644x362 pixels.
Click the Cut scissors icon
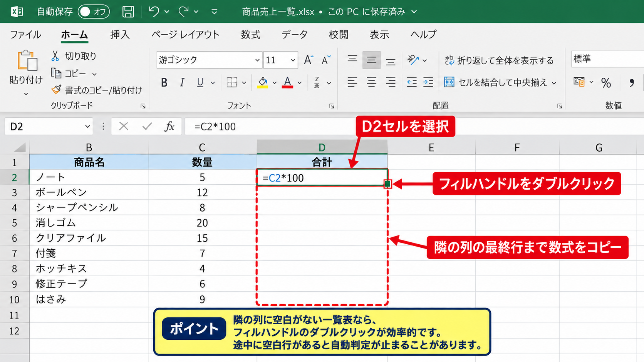coord(55,56)
